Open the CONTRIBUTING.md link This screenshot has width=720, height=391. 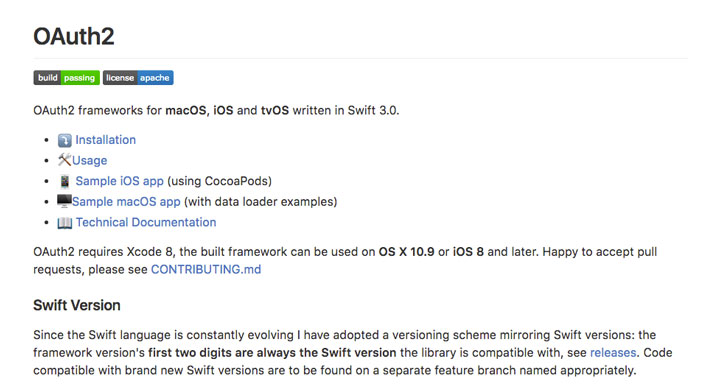(x=206, y=269)
